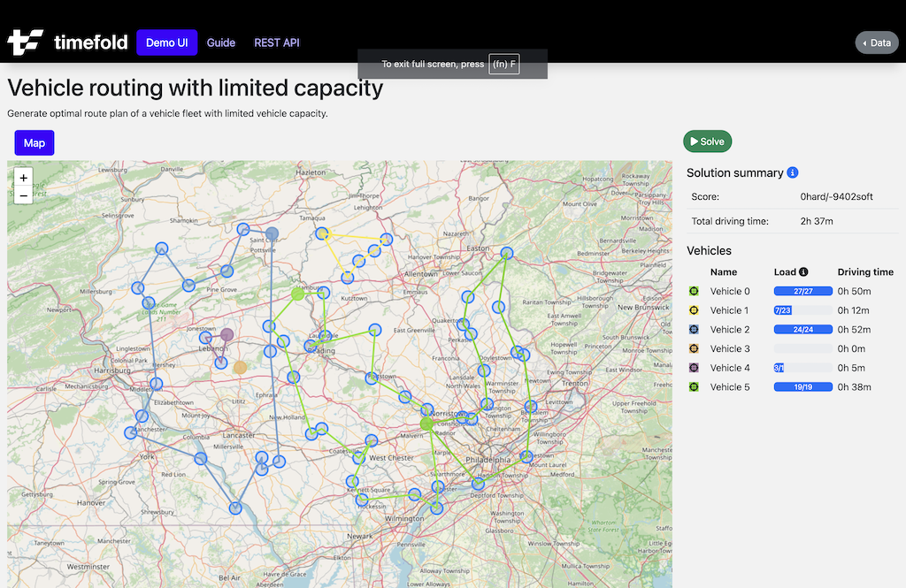Click the green depot marker near Norristown
906x588 pixels.
428,423
